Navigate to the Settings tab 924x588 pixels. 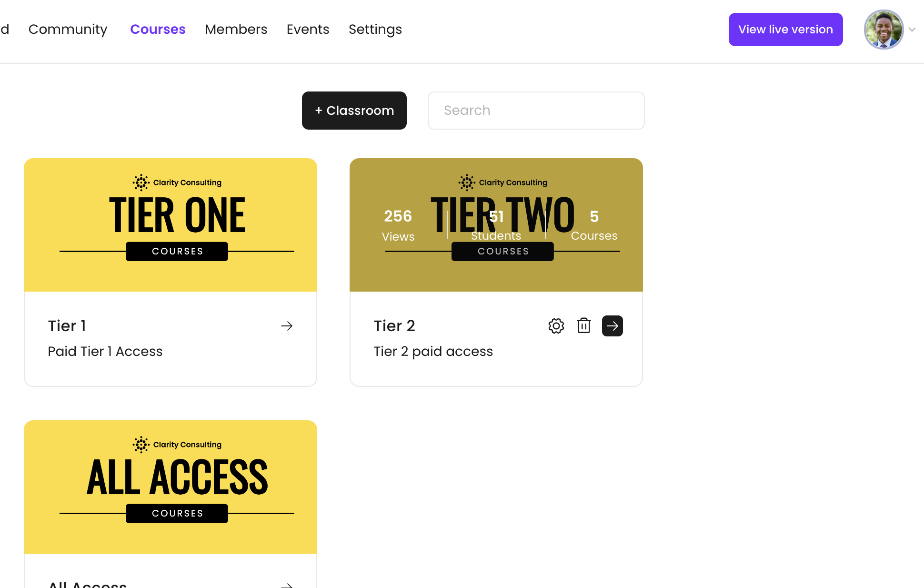click(375, 30)
